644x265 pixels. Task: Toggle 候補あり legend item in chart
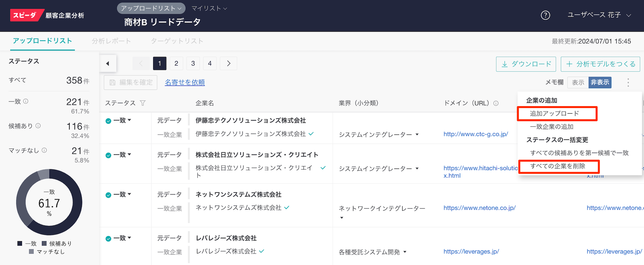pos(56,244)
